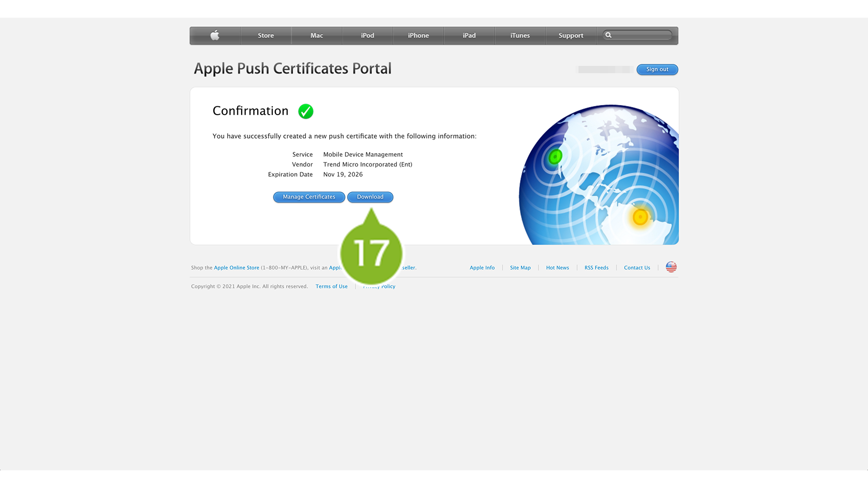Download the new push certificate
This screenshot has width=868, height=488.
pos(370,197)
